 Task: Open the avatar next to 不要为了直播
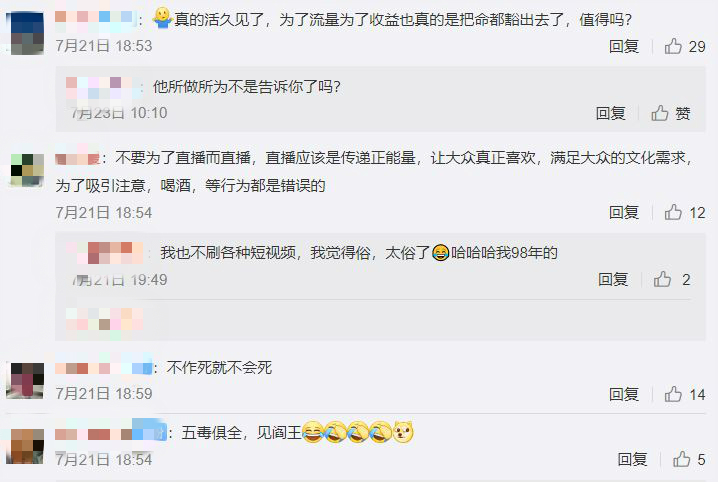(x=27, y=170)
